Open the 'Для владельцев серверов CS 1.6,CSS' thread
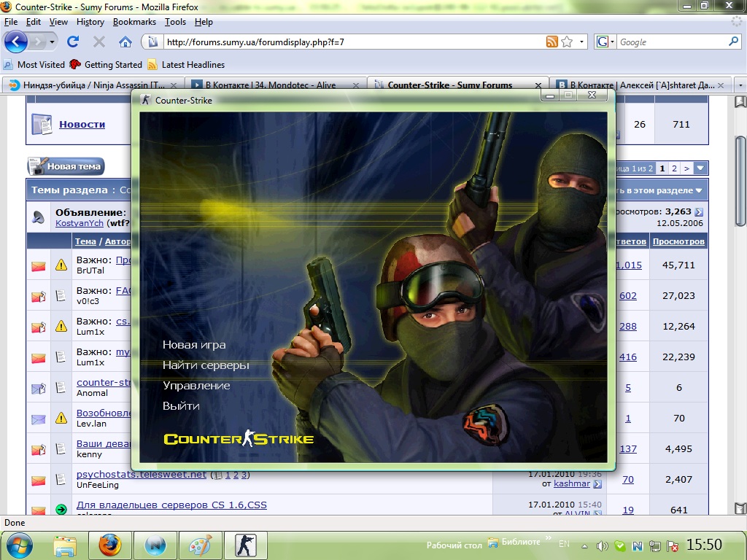The height and width of the screenshot is (560, 747). (x=171, y=505)
